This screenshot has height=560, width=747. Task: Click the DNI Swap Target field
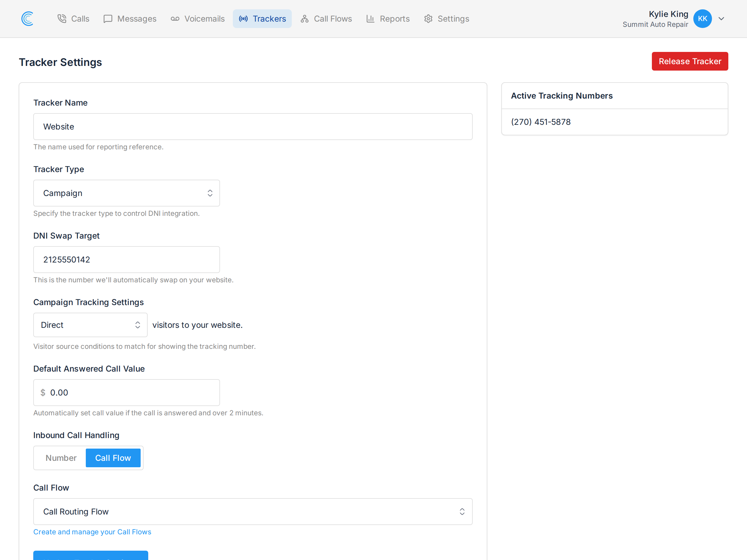(126, 260)
